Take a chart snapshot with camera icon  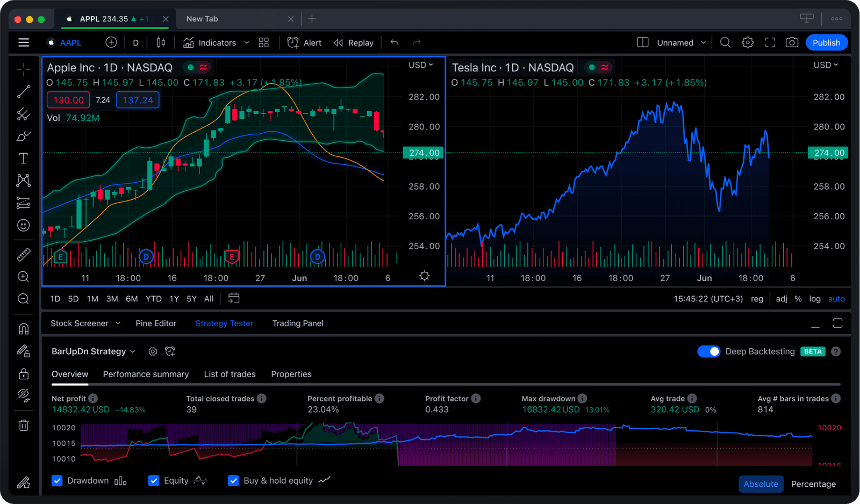point(791,42)
